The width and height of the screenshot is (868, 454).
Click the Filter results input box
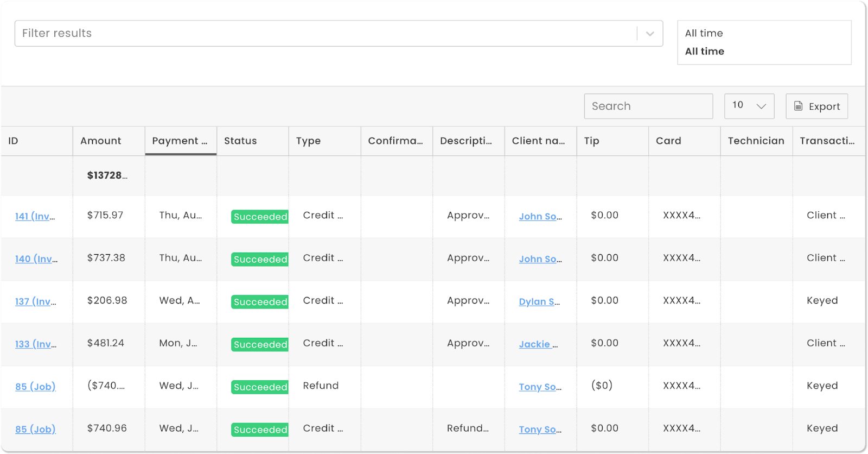tap(325, 34)
